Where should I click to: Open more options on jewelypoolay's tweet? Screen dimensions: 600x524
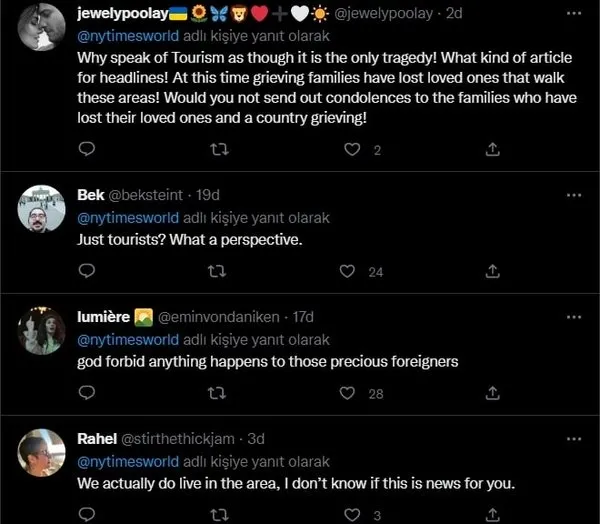click(573, 13)
